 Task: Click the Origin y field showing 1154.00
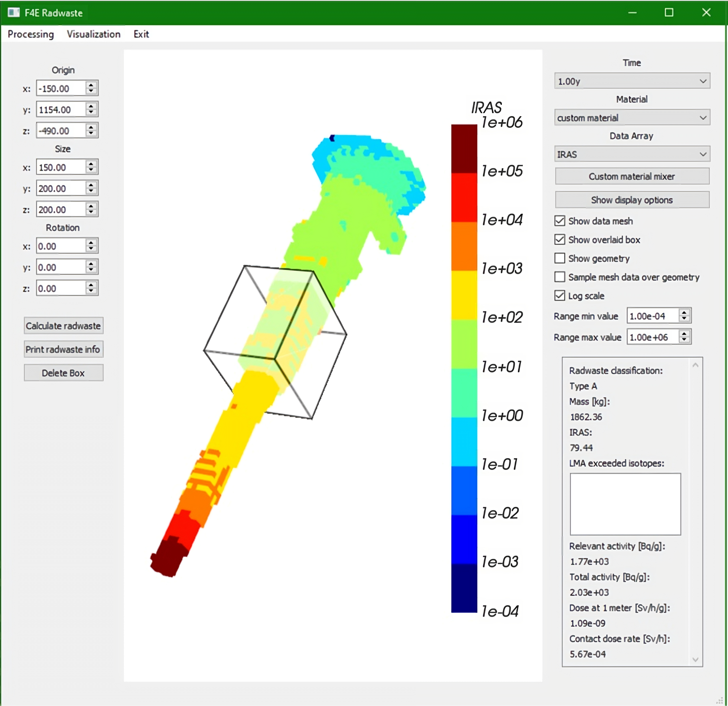(x=61, y=109)
